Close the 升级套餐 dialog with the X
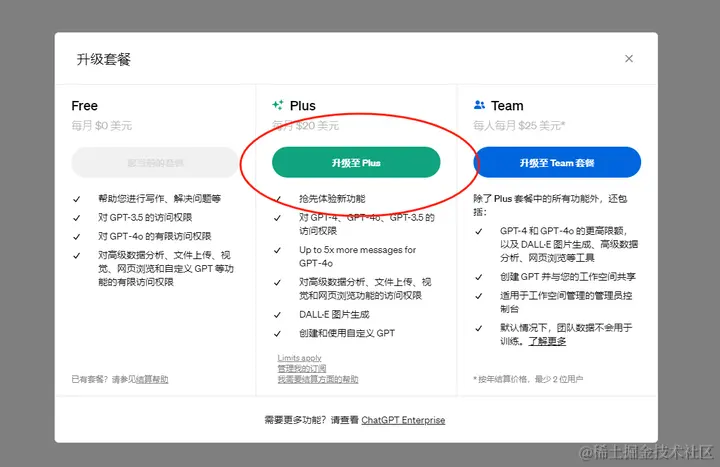The image size is (720, 467). point(629,59)
